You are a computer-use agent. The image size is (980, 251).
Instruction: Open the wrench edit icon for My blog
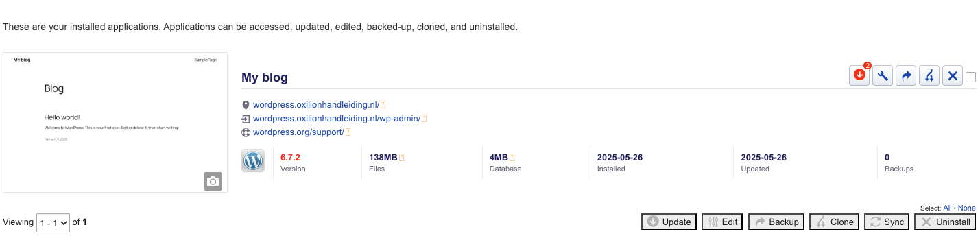click(883, 76)
